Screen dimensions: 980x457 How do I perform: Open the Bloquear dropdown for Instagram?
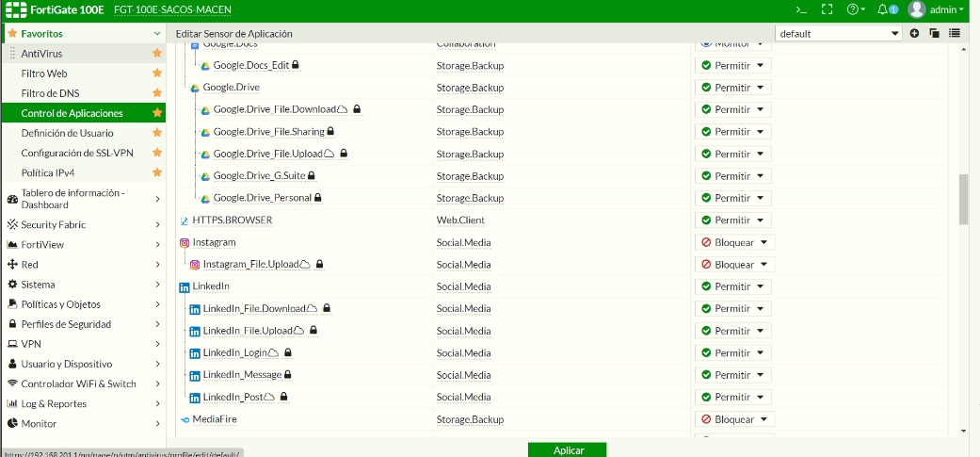(734, 242)
